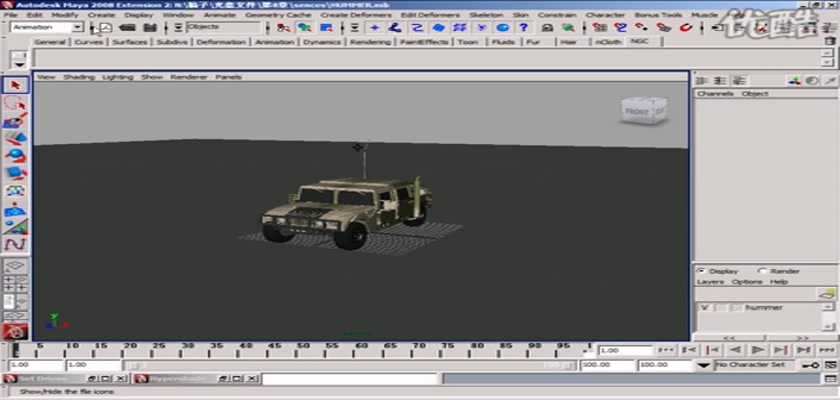The width and height of the screenshot is (840, 400).
Task: Click the create new layer icon
Action: point(827,294)
